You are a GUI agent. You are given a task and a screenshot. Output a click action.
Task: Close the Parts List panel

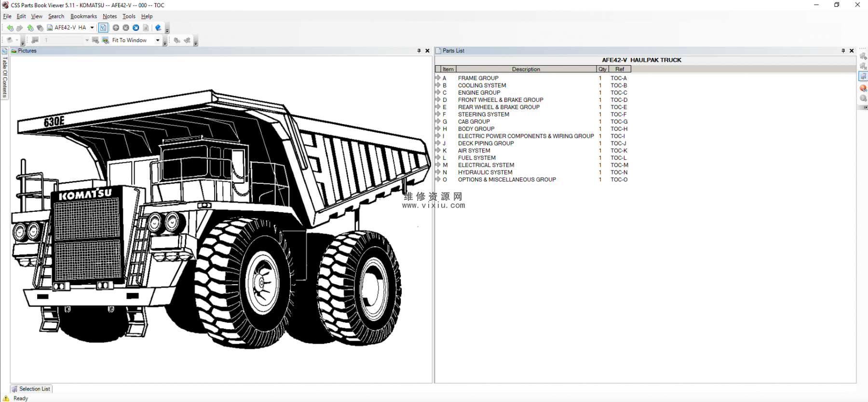pyautogui.click(x=852, y=51)
